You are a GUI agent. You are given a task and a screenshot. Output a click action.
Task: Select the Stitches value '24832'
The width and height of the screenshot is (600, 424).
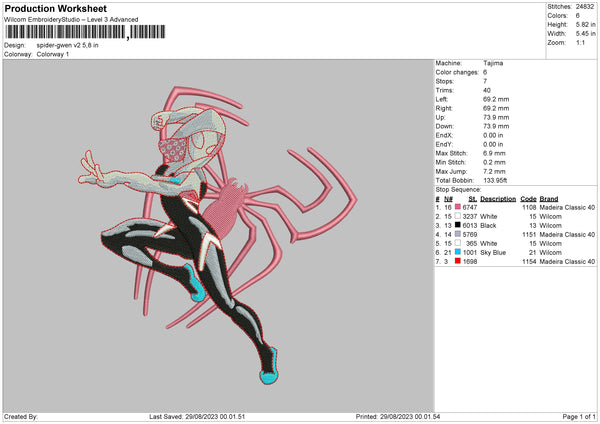pyautogui.click(x=585, y=7)
